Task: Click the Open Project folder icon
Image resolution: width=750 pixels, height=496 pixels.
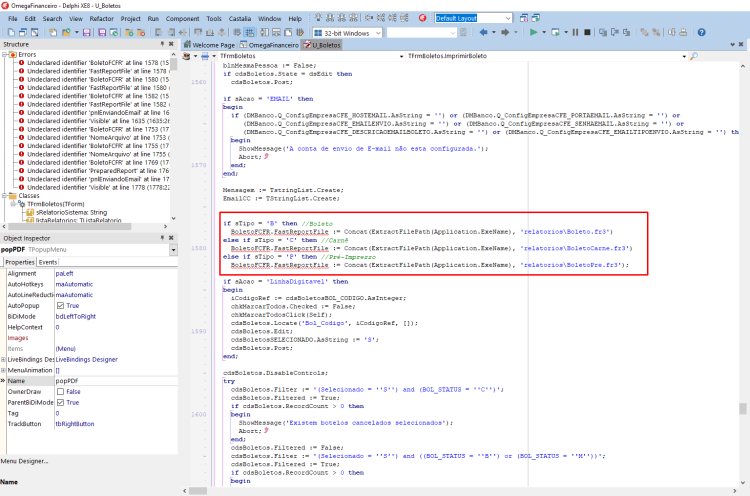Action: point(66,33)
